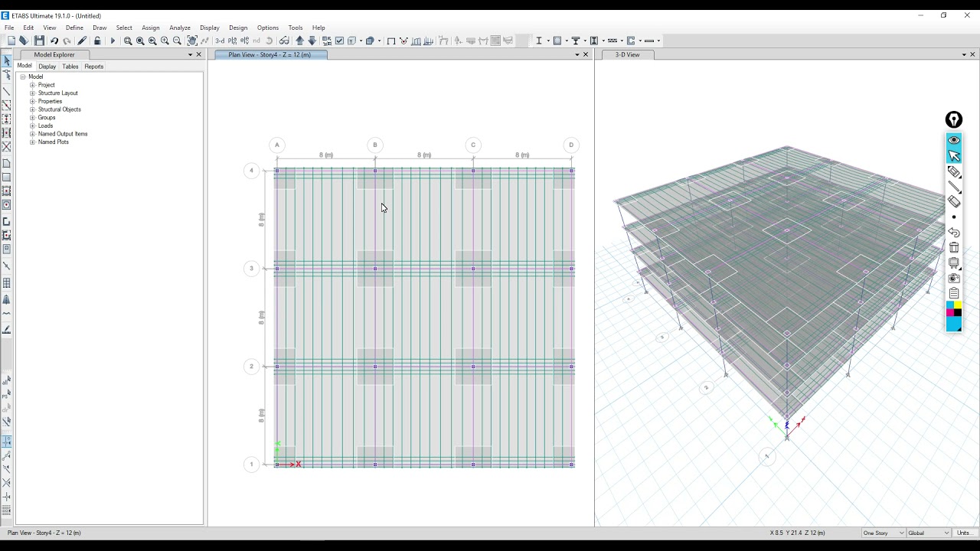Click the cyan color swatch on palette
The width and height of the screenshot is (980, 551).
coord(954,324)
